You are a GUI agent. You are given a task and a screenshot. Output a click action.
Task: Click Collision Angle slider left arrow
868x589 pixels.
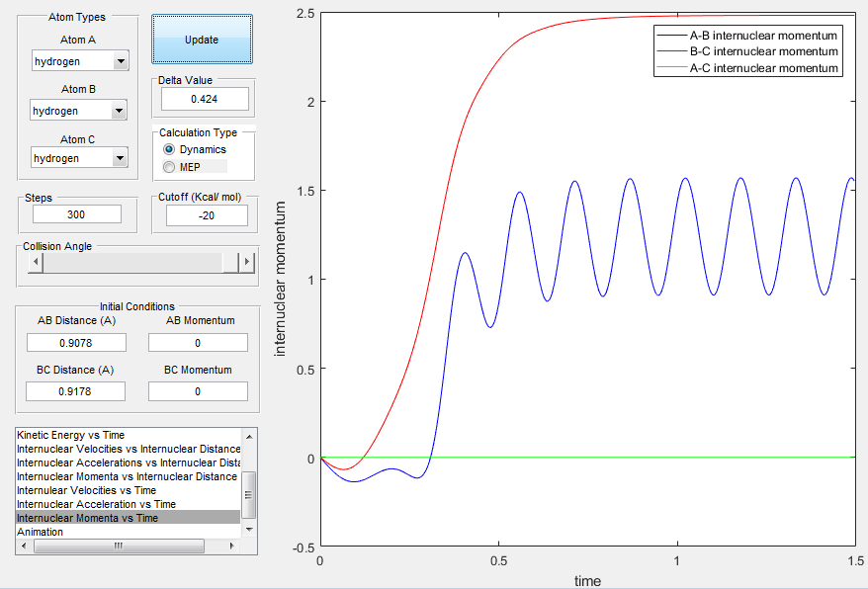click(x=36, y=262)
